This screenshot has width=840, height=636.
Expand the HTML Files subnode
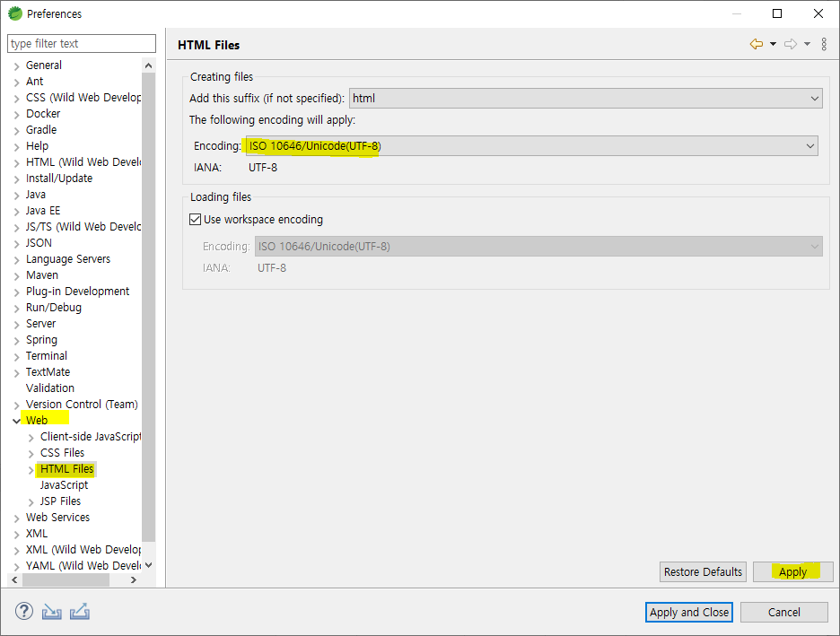(31, 470)
